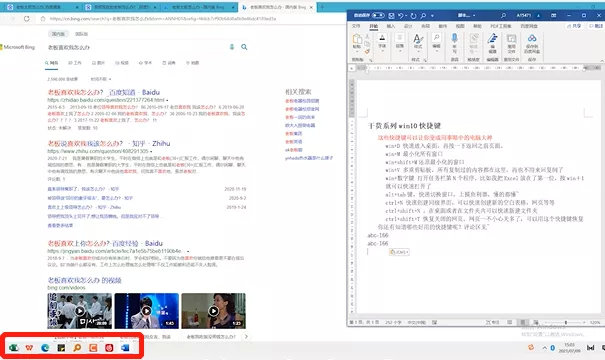Click the Word zoom slider handle
605x360 pixels.
(566, 322)
